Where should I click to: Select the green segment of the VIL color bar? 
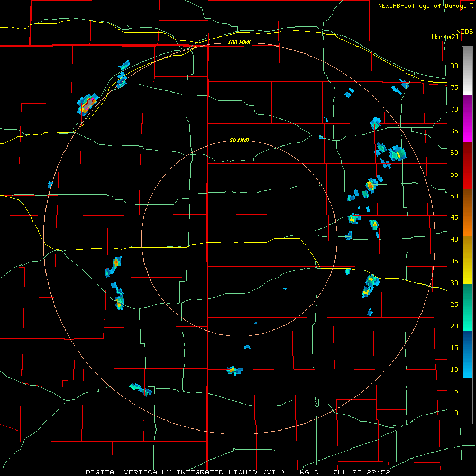pos(467,307)
